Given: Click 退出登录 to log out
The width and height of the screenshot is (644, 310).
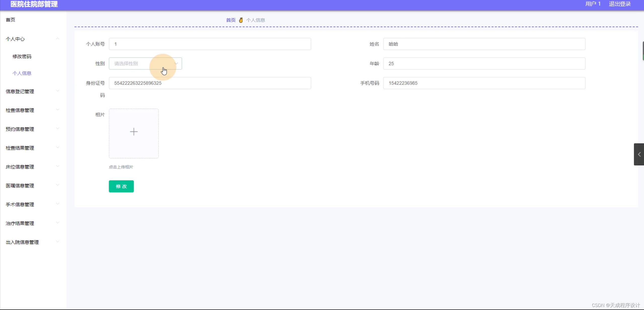Looking at the screenshot, I should 620,4.
